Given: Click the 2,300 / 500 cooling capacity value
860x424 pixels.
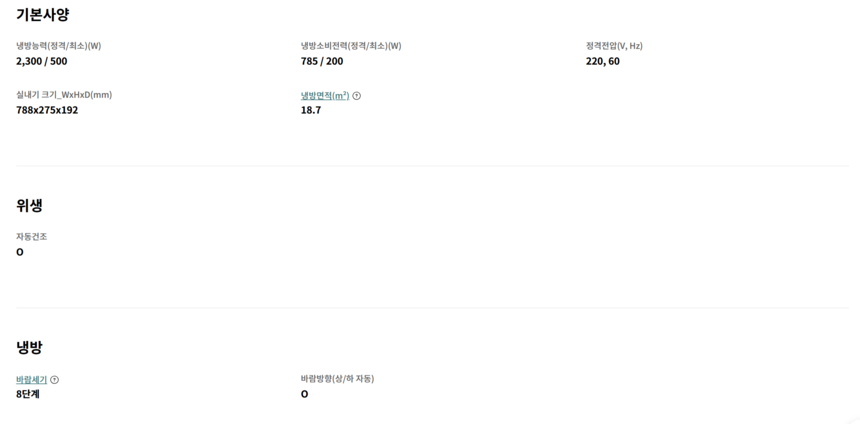Looking at the screenshot, I should 42,61.
